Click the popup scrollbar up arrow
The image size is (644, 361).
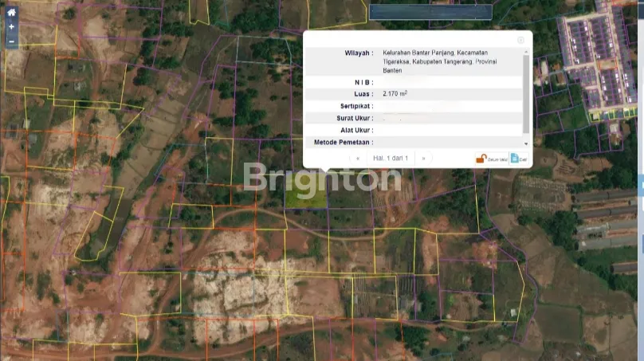(x=525, y=51)
